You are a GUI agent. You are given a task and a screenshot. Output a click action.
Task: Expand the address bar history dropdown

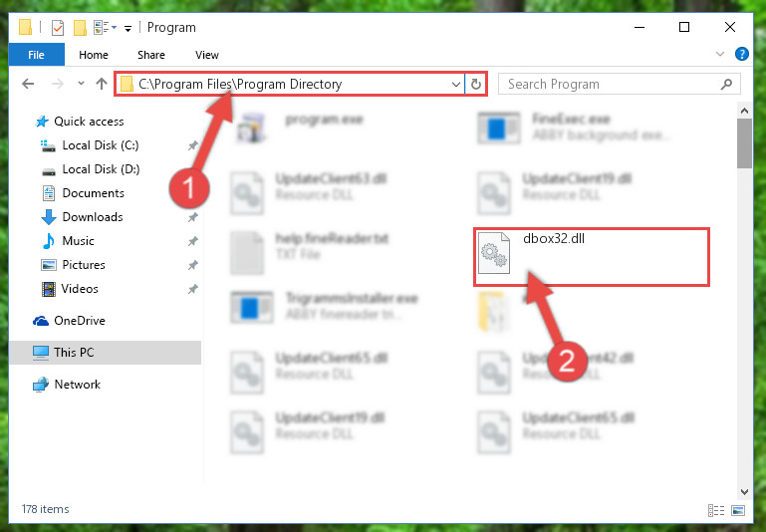coord(456,84)
